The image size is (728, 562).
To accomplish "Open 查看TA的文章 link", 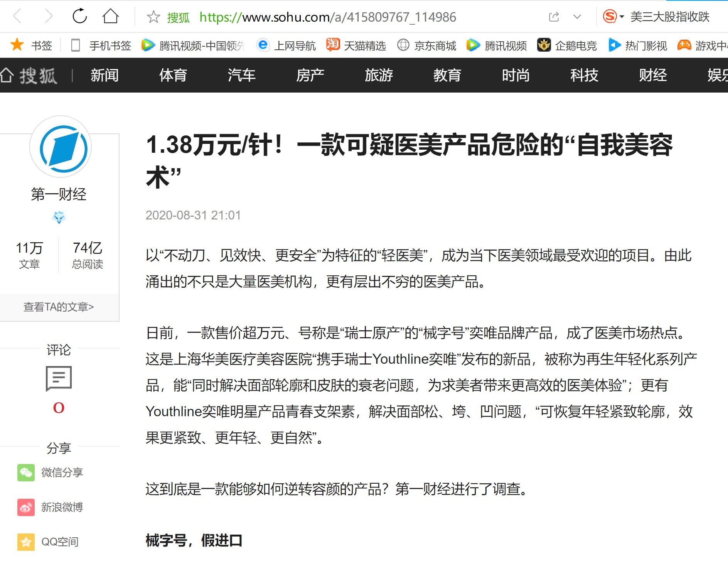I will [59, 307].
